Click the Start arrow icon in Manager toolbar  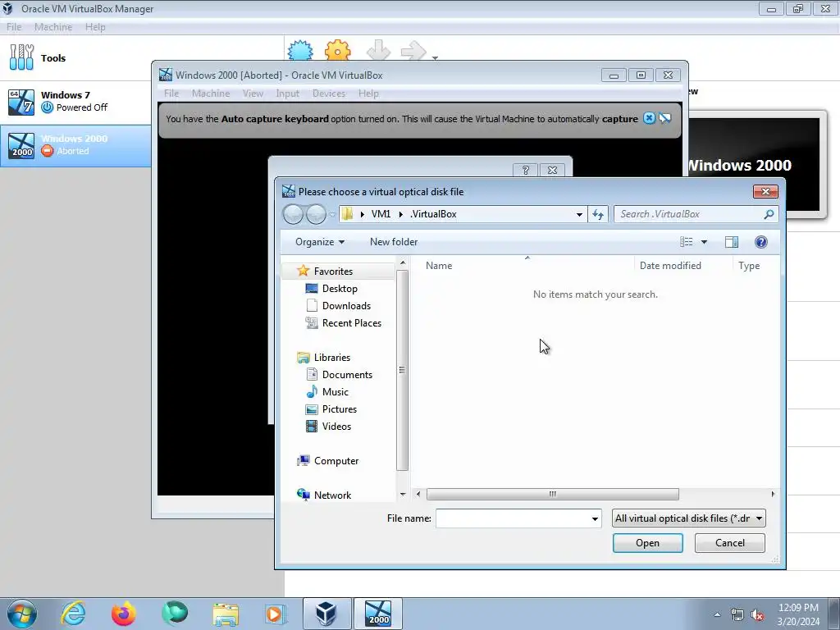(x=413, y=51)
